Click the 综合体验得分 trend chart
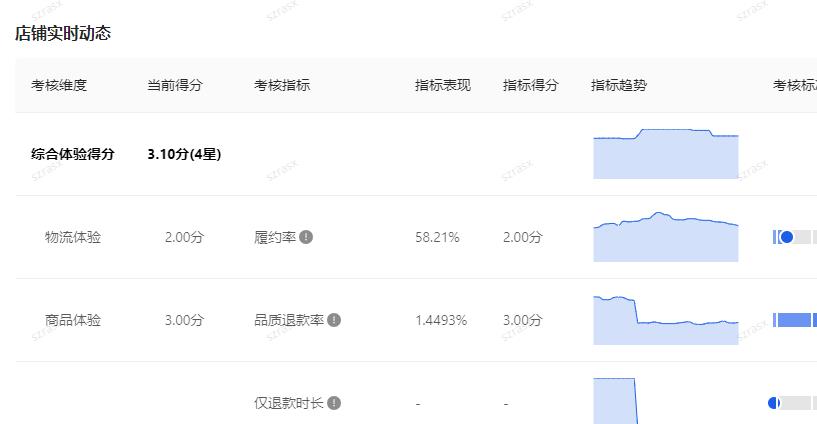This screenshot has width=817, height=424. pyautogui.click(x=665, y=154)
